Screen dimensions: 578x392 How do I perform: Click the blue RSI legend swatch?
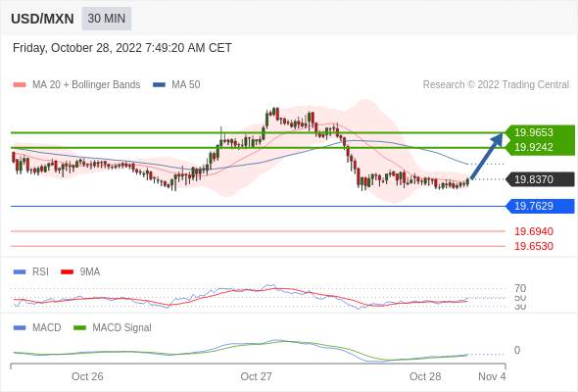click(20, 272)
